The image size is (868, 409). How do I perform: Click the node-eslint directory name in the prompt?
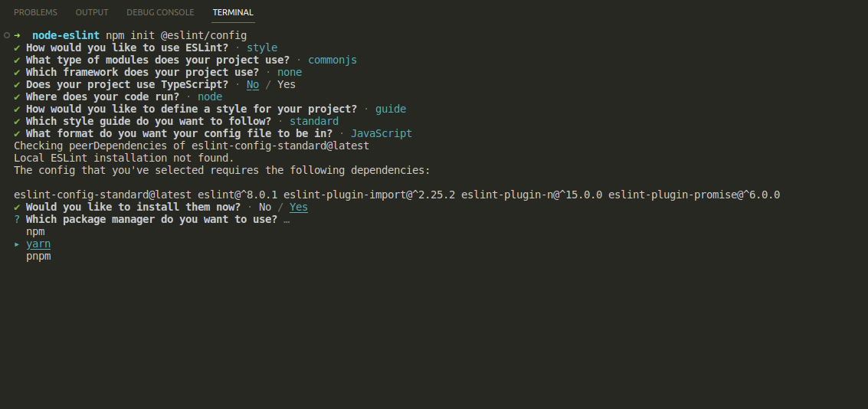(x=66, y=35)
